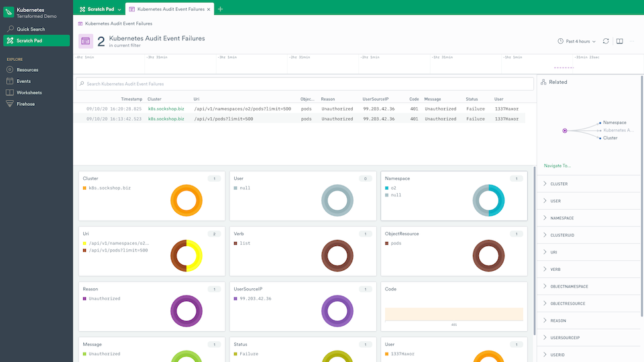
Task: Select o2 legend in Namespace card
Action: 390,188
